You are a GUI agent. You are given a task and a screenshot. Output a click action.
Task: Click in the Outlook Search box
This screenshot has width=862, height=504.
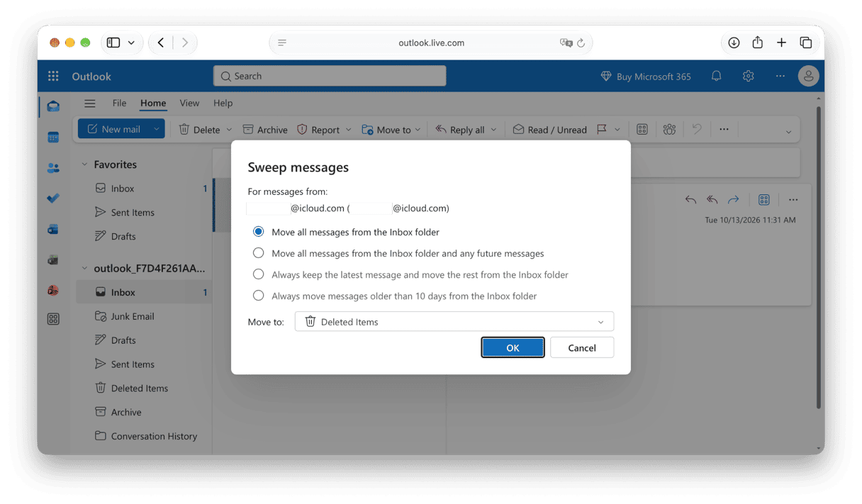(x=330, y=76)
